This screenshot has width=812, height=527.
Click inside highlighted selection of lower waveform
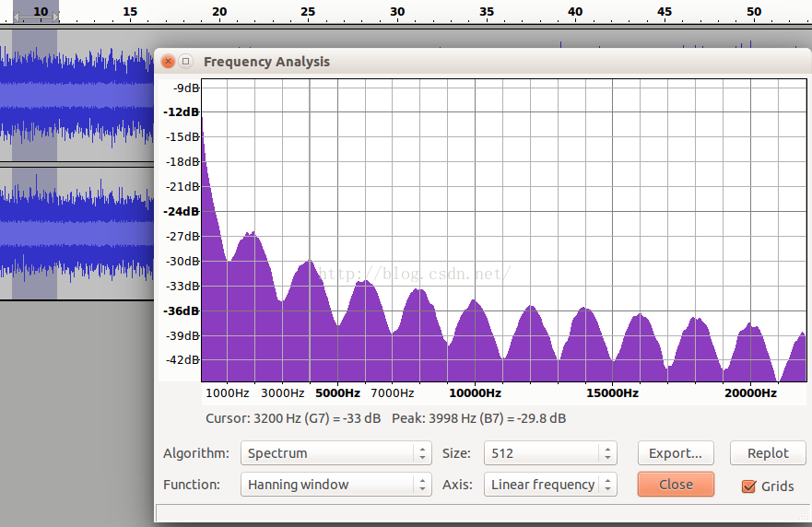35,233
